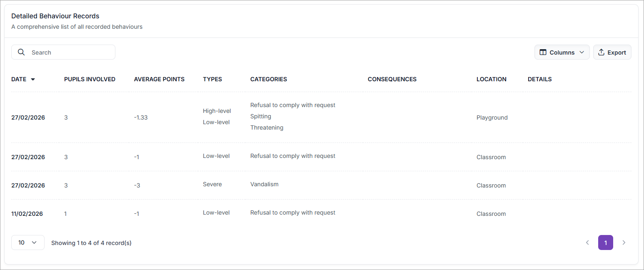Screen dimensions: 644x270
Task: Click the Columns dropdown chevron
Action: [582, 52]
